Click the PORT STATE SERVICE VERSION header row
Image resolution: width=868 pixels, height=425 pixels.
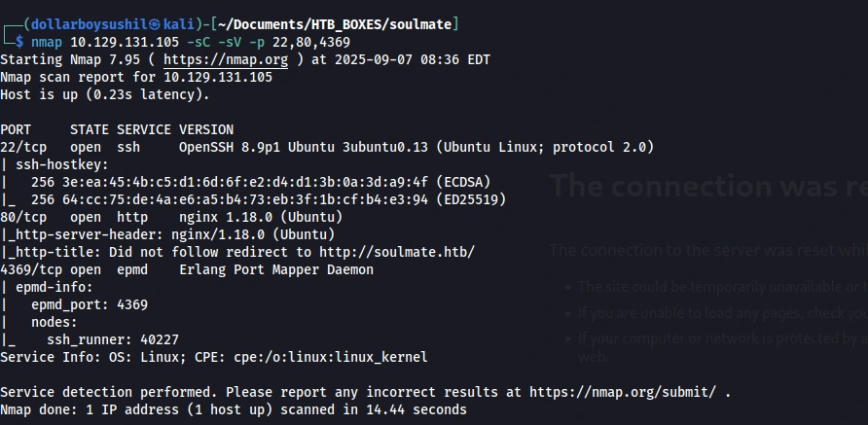[117, 129]
